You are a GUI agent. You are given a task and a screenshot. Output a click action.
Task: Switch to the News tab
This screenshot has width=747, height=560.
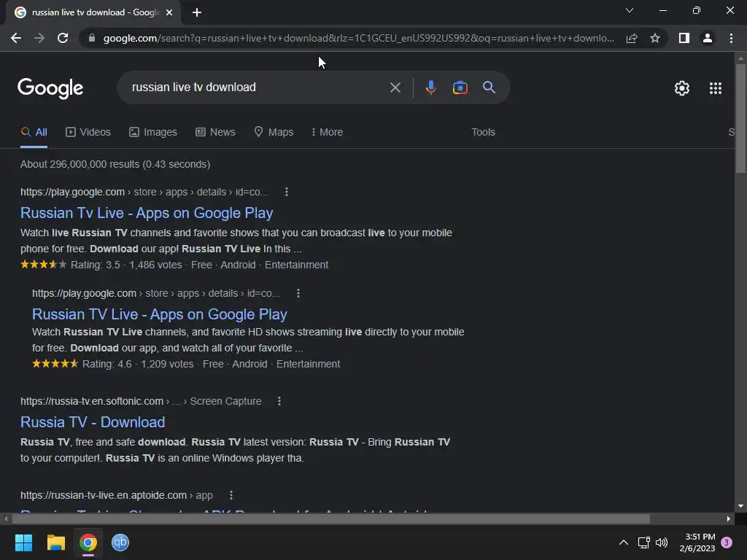click(x=215, y=132)
